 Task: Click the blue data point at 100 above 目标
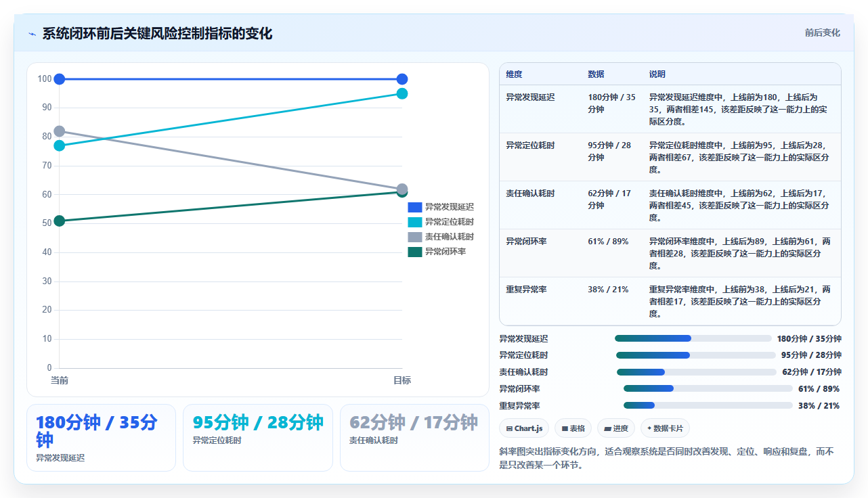[x=402, y=79]
